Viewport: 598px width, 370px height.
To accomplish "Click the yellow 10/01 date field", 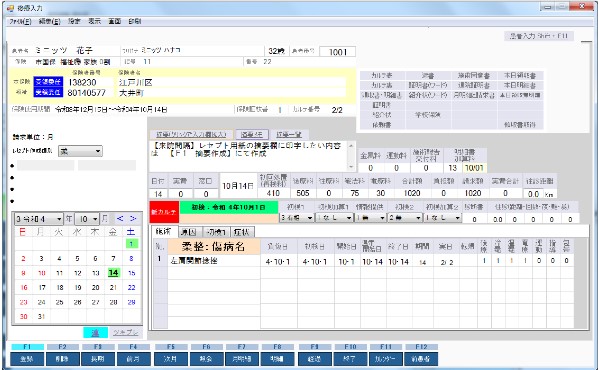I will tap(474, 168).
